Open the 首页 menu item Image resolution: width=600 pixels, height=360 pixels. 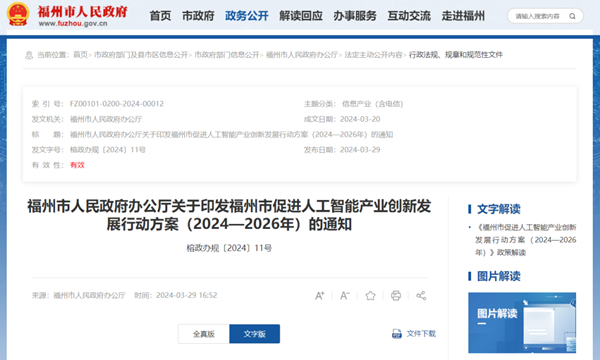pyautogui.click(x=160, y=16)
